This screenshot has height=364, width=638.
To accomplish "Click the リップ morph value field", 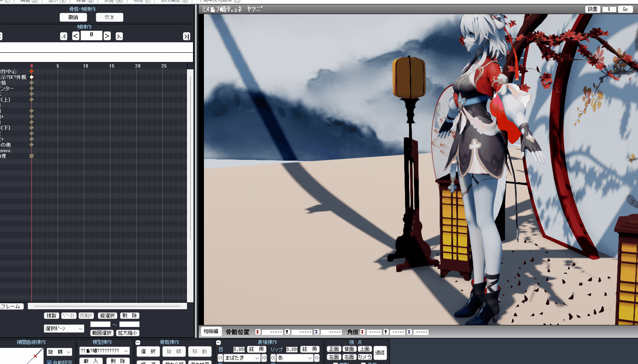I will 292,350.
